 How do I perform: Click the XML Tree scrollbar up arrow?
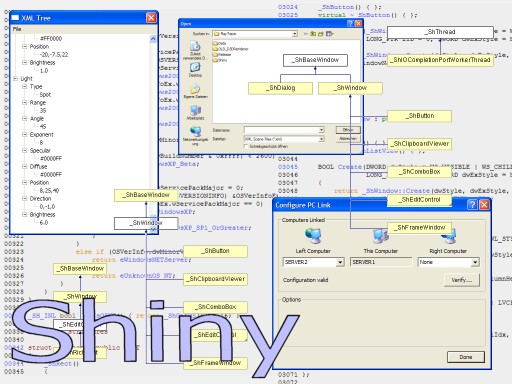[153, 39]
